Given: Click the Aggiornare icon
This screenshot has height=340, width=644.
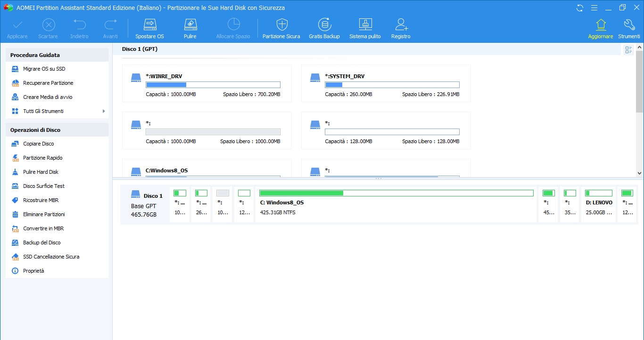Looking at the screenshot, I should [600, 27].
